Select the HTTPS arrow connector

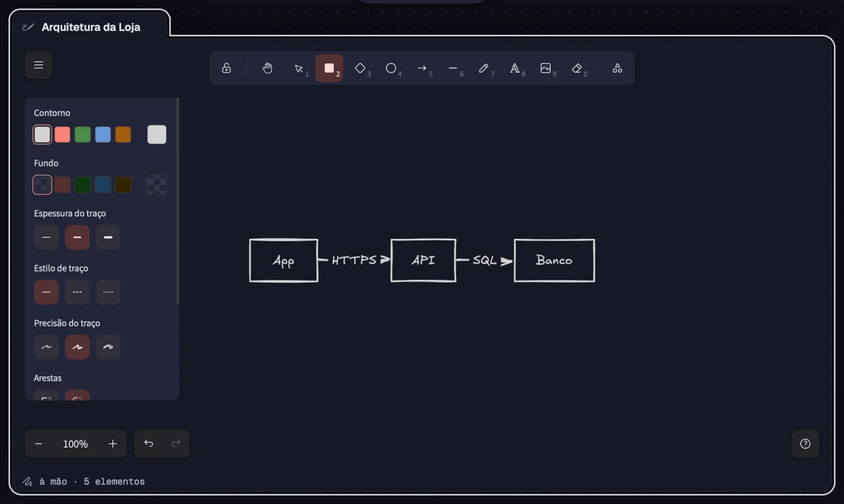click(x=354, y=260)
